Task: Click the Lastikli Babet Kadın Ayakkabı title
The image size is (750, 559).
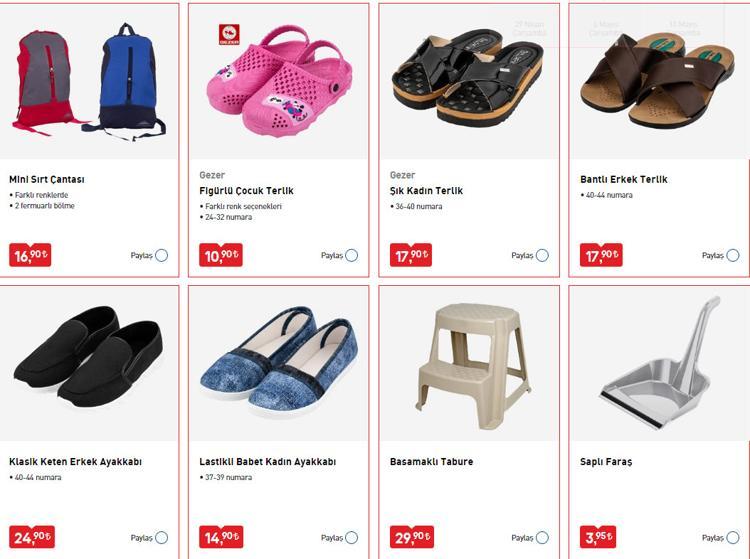Action: coord(267,461)
